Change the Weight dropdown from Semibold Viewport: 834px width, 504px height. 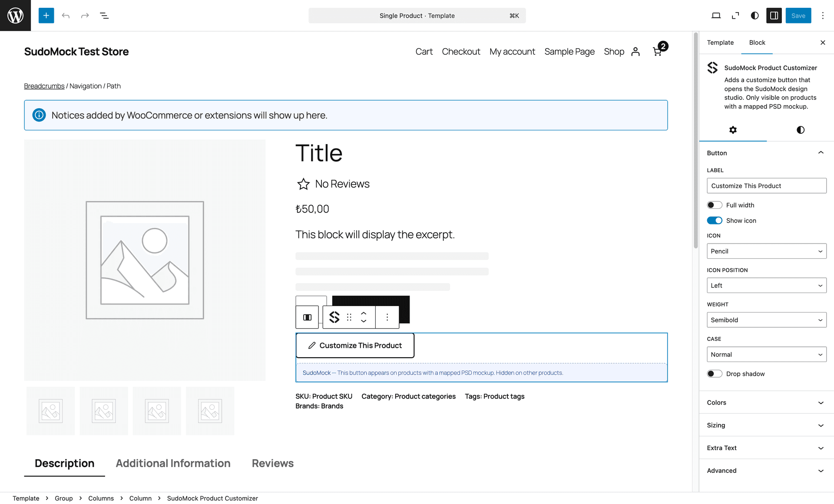click(x=766, y=320)
